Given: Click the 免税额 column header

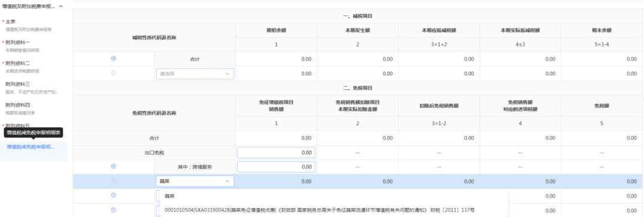Looking at the screenshot, I should tap(602, 106).
